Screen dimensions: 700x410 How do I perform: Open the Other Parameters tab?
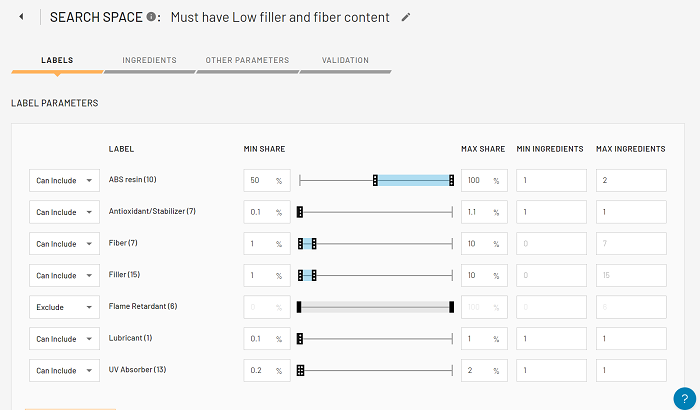247,61
